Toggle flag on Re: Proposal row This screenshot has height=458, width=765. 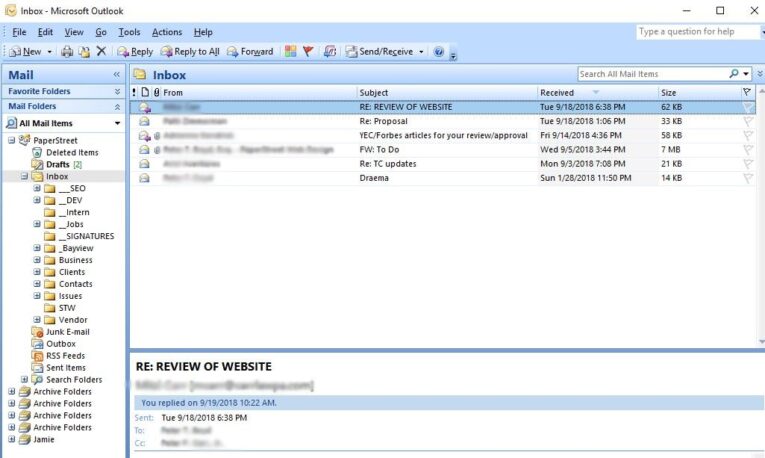pos(747,121)
